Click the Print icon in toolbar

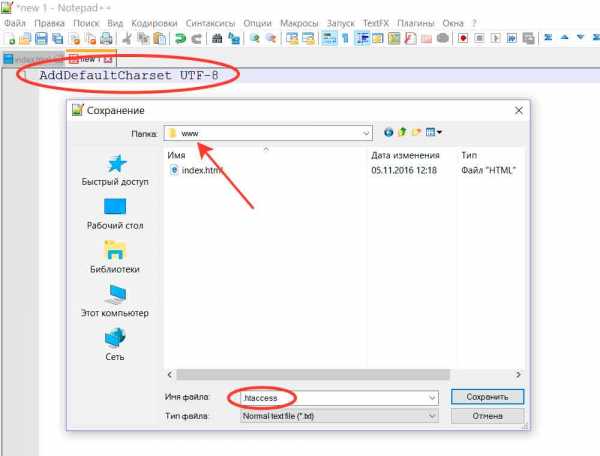[105, 38]
